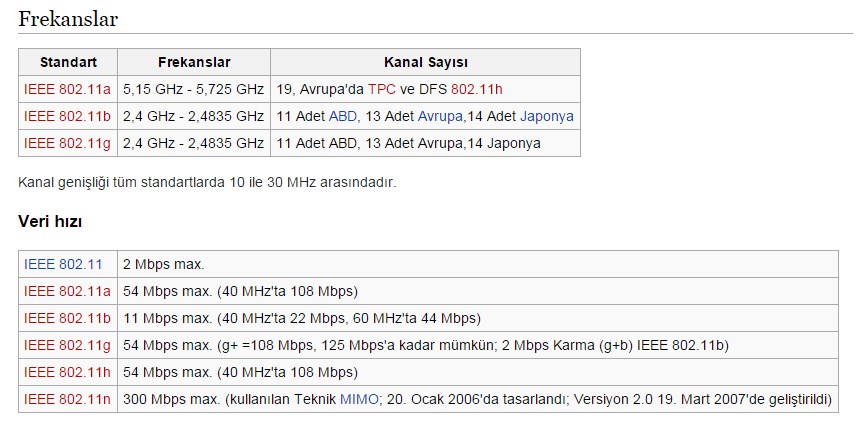Go to the Japonya link
This screenshot has width=860, height=423.
[546, 116]
